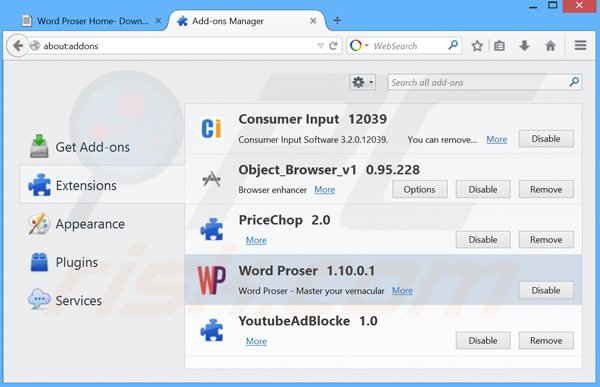The image size is (600, 387).
Task: Select the PriceChop 2.0 title
Action: (284, 220)
